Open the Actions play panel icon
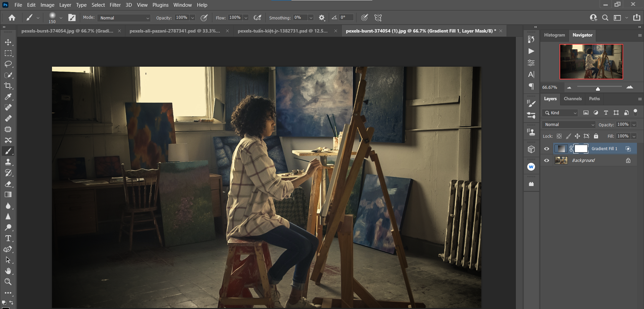Image resolution: width=644 pixels, height=309 pixels. tap(531, 51)
